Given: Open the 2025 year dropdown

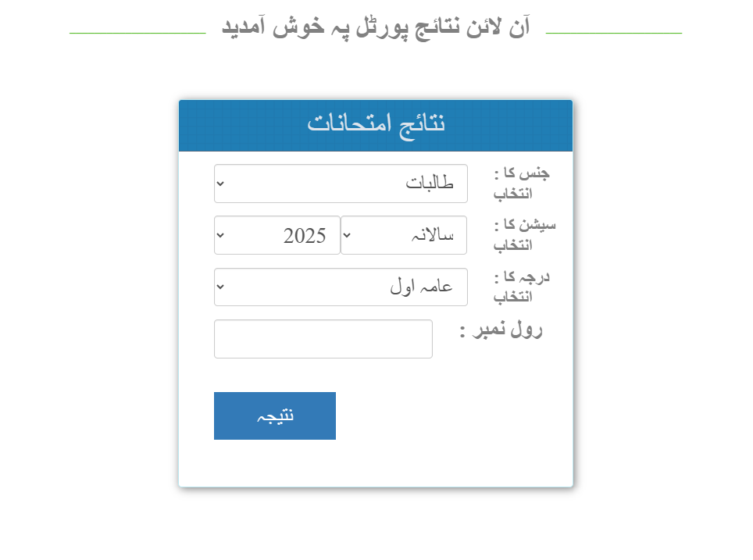Looking at the screenshot, I should (277, 235).
